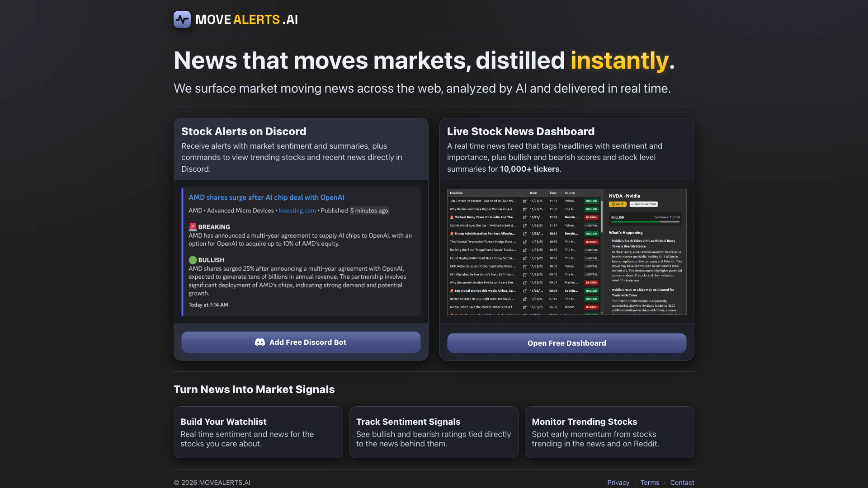The image size is (868, 488).
Task: Select the Build Your Watchlist card
Action: (258, 432)
